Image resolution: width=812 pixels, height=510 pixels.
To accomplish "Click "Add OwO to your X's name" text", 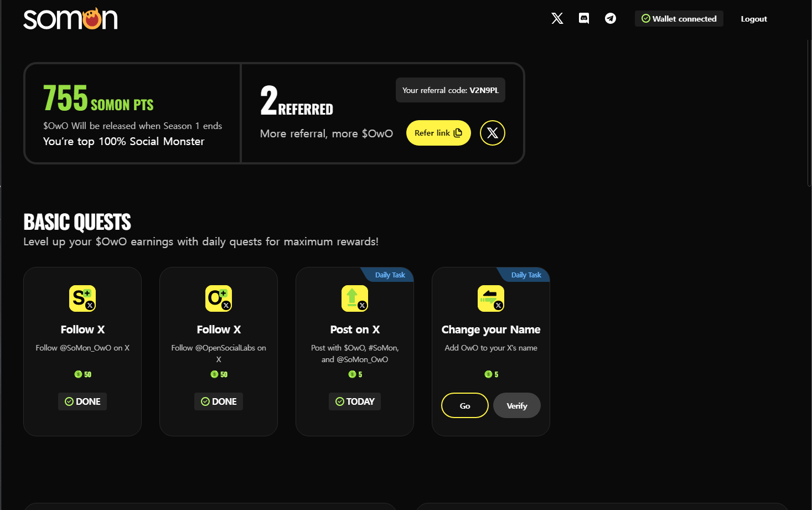I will pyautogui.click(x=491, y=348).
